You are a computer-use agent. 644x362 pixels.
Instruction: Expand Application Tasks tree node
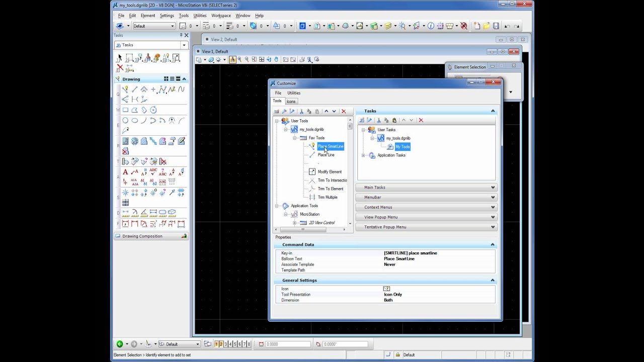tap(363, 155)
